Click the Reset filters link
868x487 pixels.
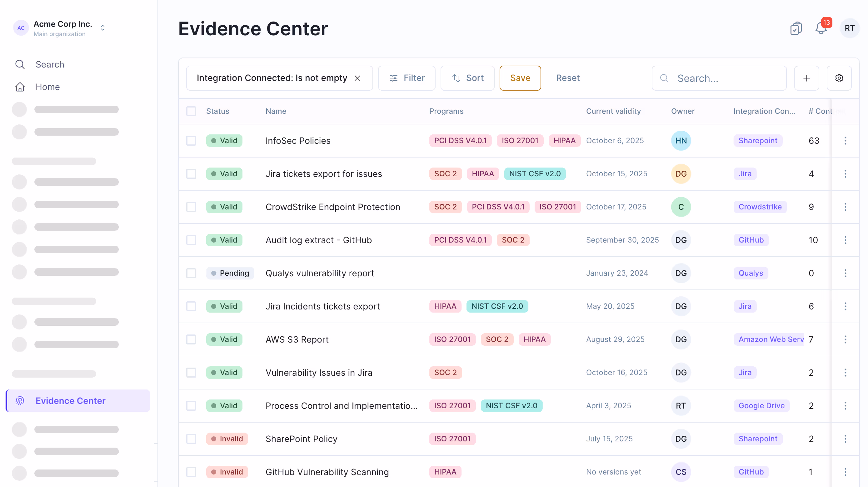[568, 78]
